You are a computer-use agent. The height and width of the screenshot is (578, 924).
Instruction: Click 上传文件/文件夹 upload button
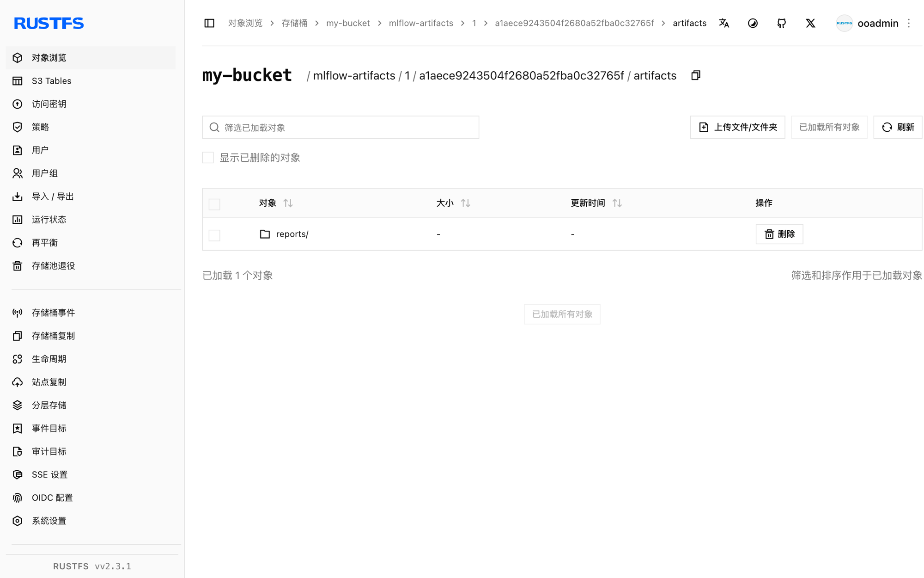click(x=737, y=127)
